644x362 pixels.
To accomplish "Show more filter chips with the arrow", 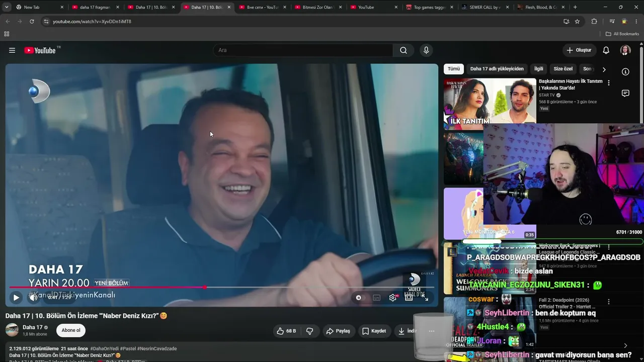I will (x=604, y=69).
